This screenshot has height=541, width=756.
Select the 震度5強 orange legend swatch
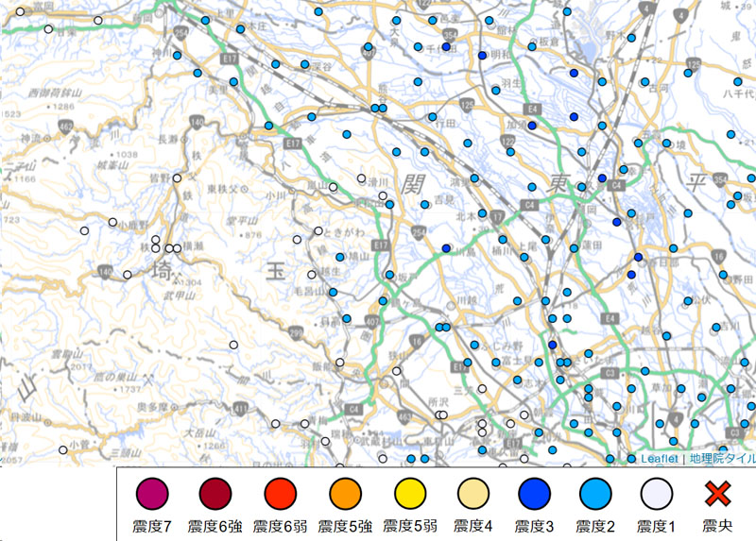[345, 494]
